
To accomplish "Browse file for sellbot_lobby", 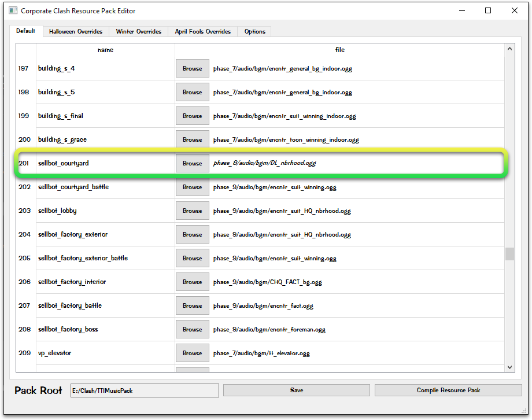I will point(193,211).
